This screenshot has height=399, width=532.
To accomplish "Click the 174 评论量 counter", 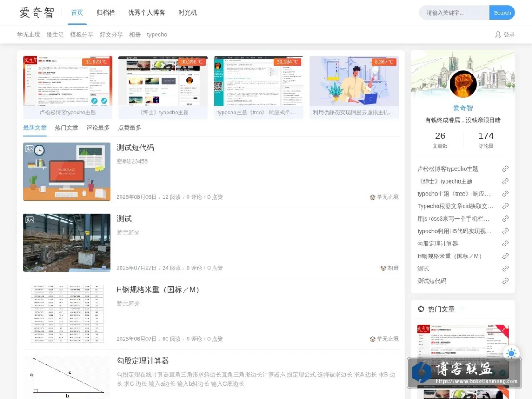I will coord(486,140).
